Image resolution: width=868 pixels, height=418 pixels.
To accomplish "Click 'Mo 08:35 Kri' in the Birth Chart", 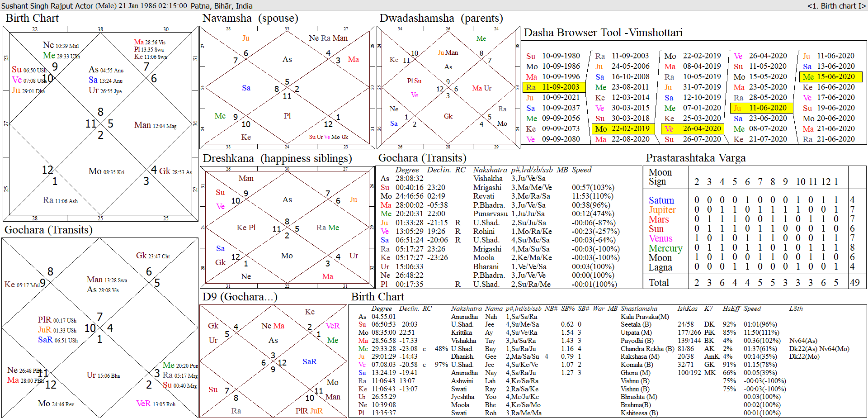I will (x=106, y=171).
